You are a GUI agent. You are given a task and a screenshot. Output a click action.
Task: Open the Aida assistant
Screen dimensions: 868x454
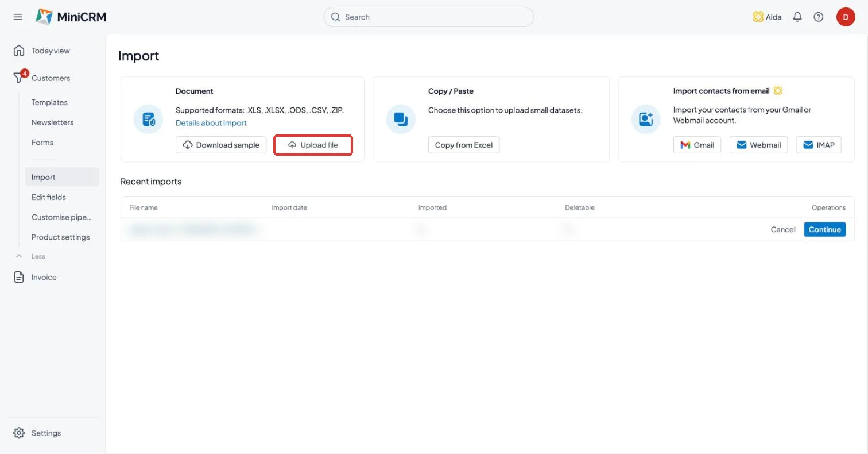[767, 17]
